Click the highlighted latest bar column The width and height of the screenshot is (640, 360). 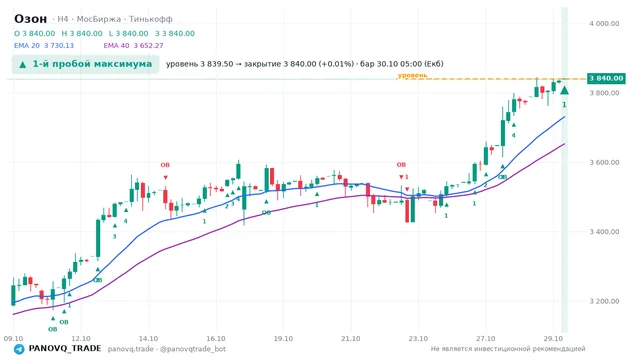(x=564, y=170)
